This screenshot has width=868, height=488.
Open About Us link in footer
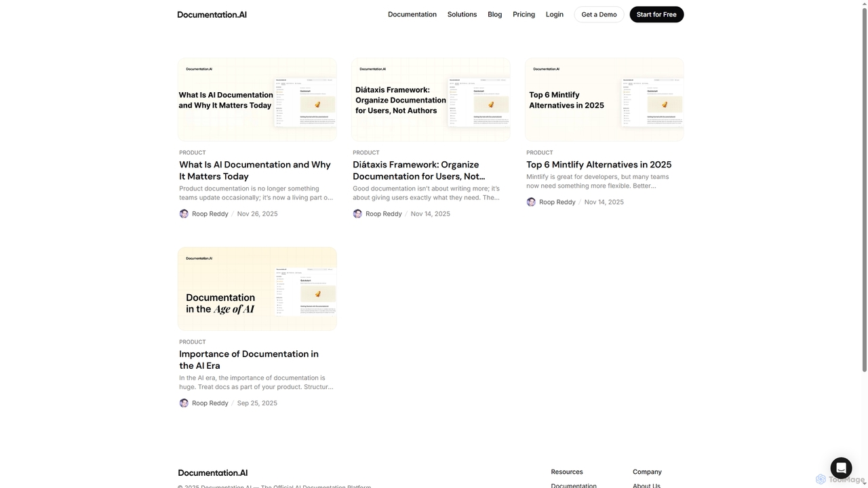coord(646,485)
